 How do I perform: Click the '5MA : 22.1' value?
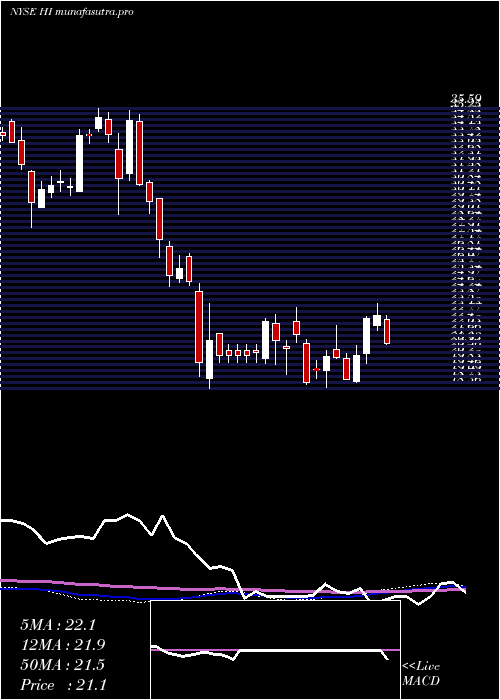tap(58, 625)
